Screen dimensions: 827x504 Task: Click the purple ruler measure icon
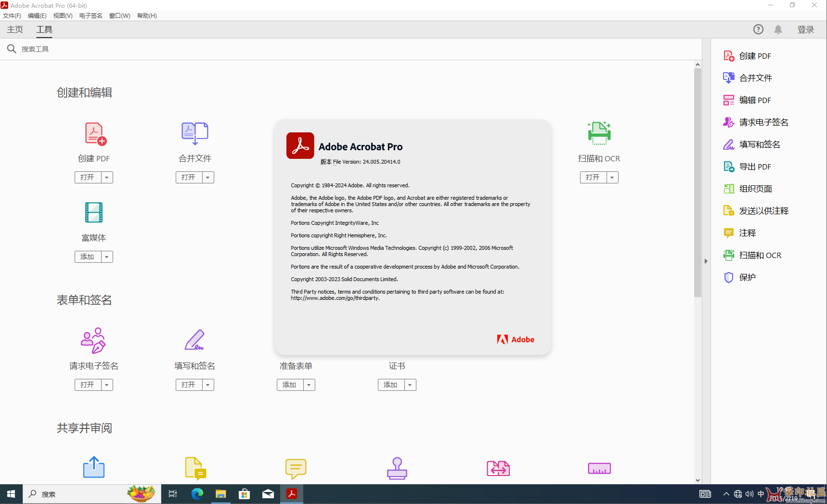599,468
